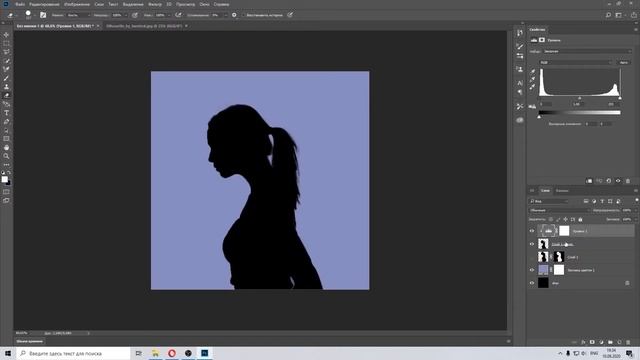The image size is (640, 360).
Task: Select the Pen tool
Action: pyautogui.click(x=7, y=122)
